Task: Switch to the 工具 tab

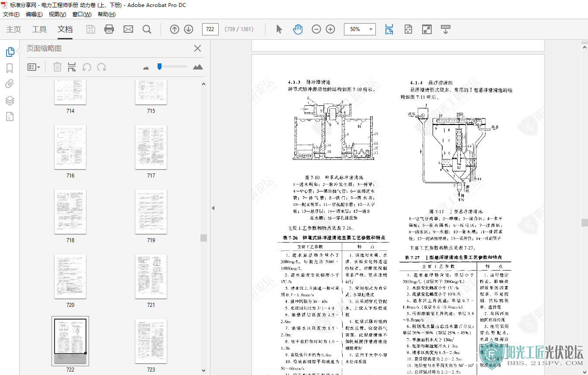Action: point(39,29)
